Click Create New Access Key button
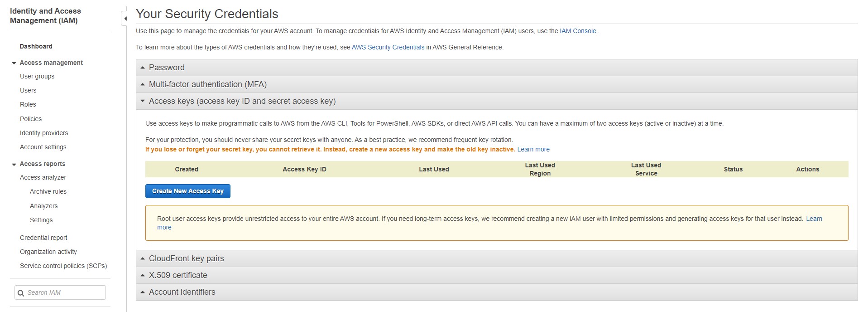 tap(188, 191)
